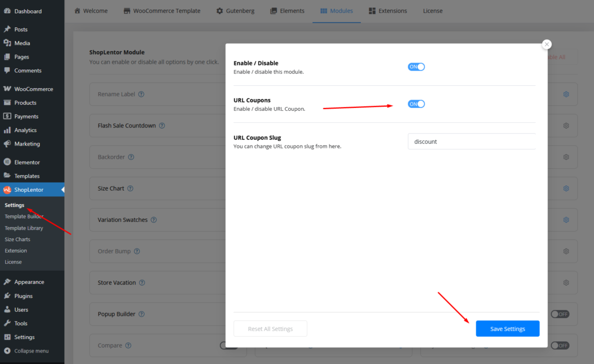The image size is (594, 364).
Task: Click gear icon in Store Vacation row
Action: [566, 283]
